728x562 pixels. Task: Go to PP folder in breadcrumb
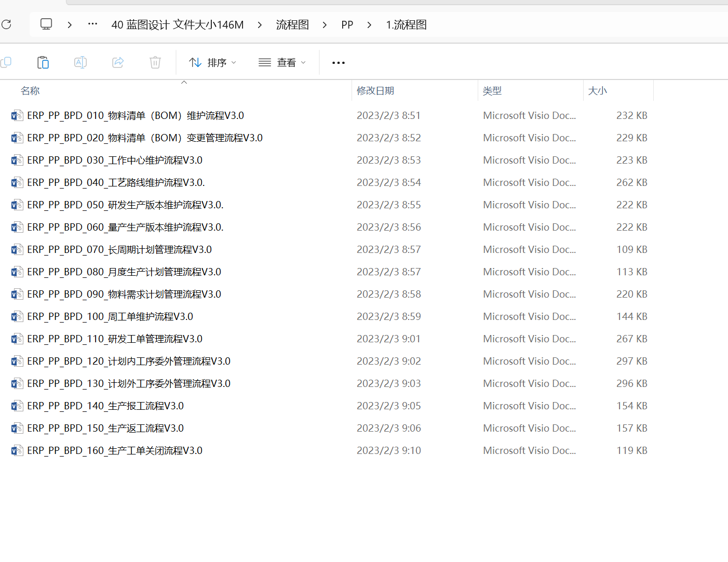pyautogui.click(x=347, y=25)
